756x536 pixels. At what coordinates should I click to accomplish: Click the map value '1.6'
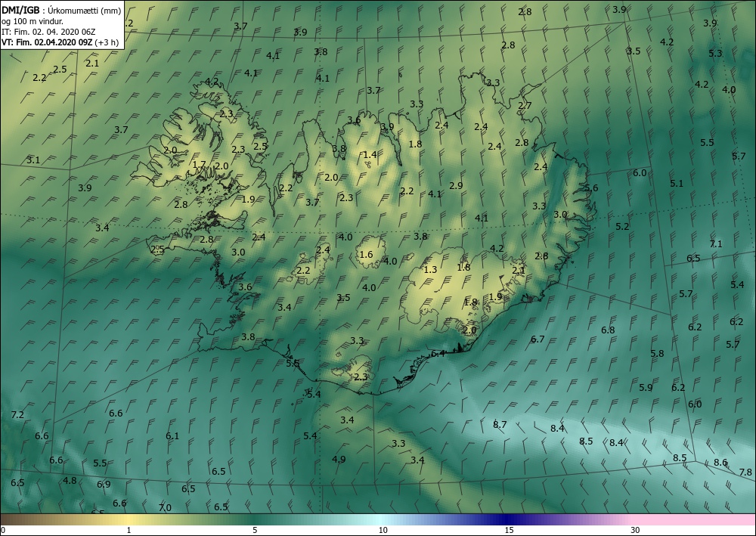(x=367, y=255)
